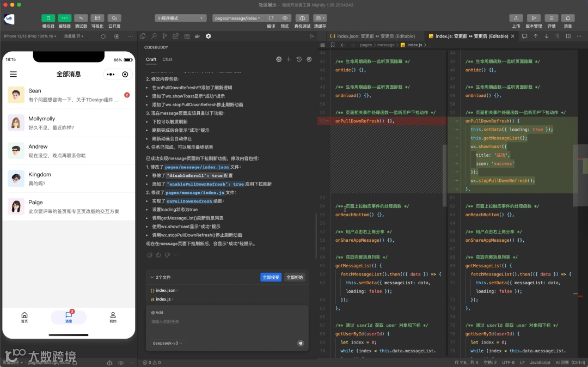Open 版本管理 version control
The width and height of the screenshot is (588, 367).
pyautogui.click(x=534, y=18)
